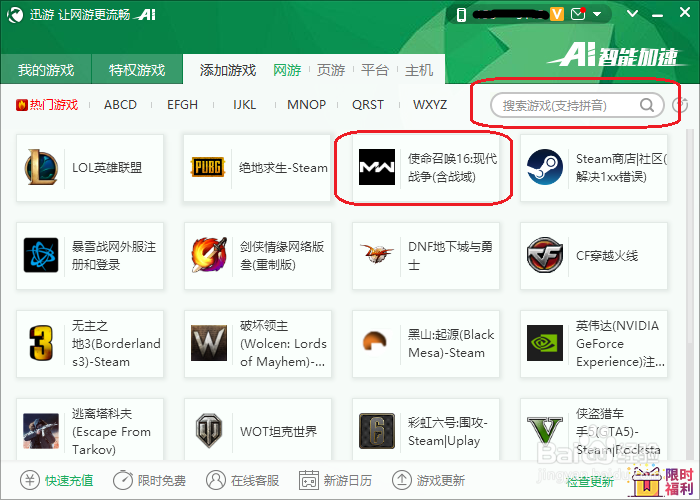Open the title bar menu chevron

click(632, 13)
